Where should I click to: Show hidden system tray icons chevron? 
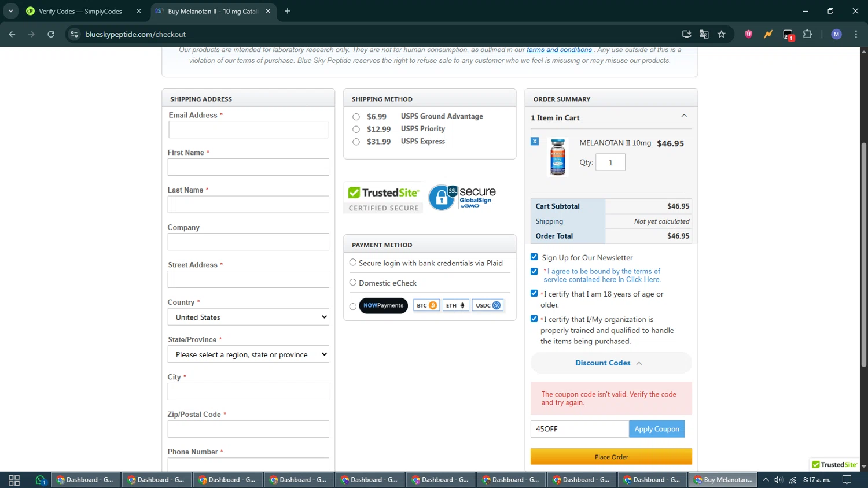point(766,480)
